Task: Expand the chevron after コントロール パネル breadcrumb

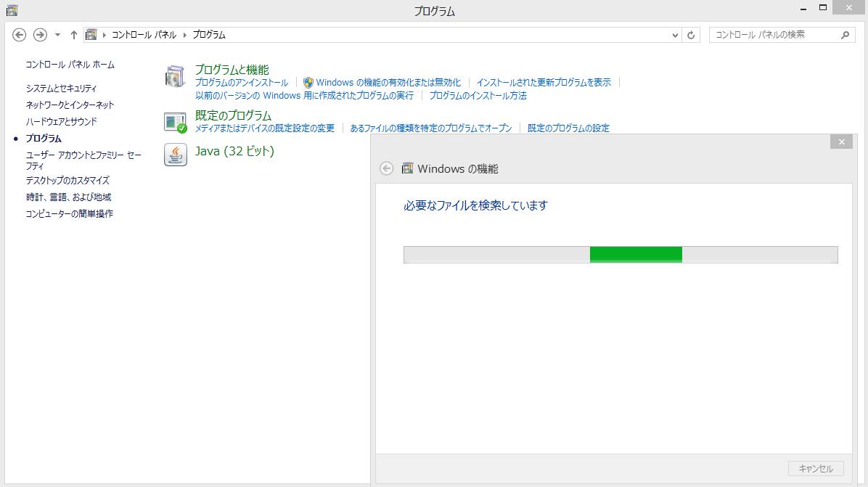Action: click(185, 35)
